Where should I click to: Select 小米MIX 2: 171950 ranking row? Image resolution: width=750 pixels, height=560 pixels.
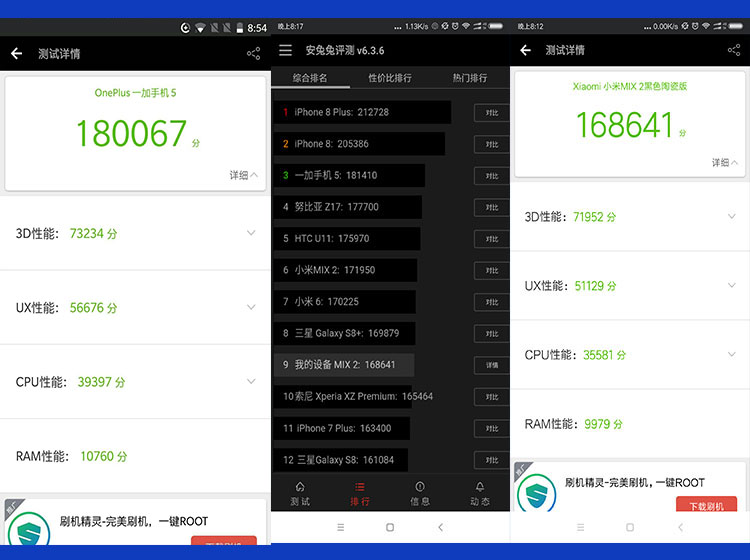[345, 270]
